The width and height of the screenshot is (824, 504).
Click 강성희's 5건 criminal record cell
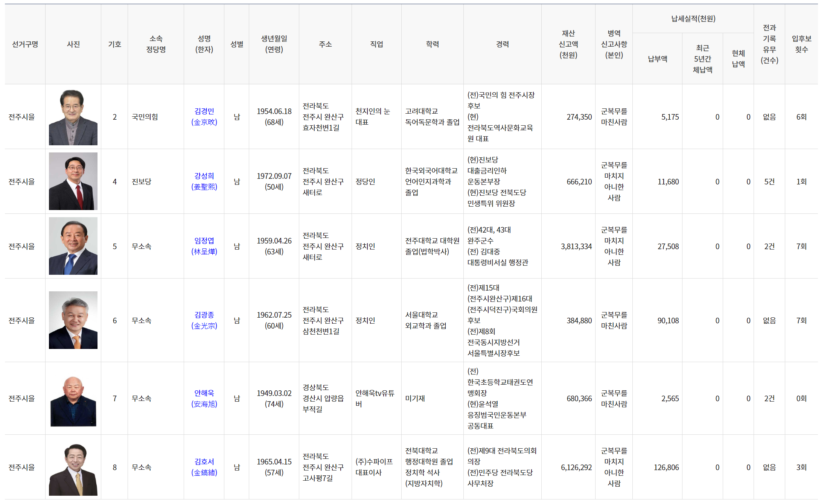(769, 182)
